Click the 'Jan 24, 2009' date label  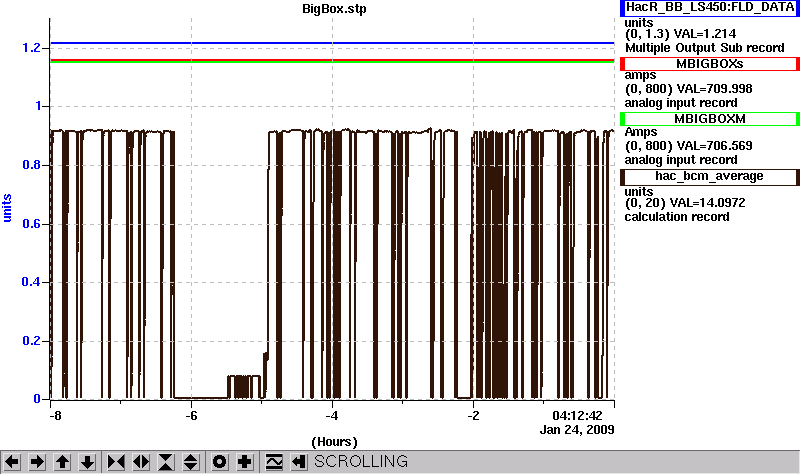point(577,430)
